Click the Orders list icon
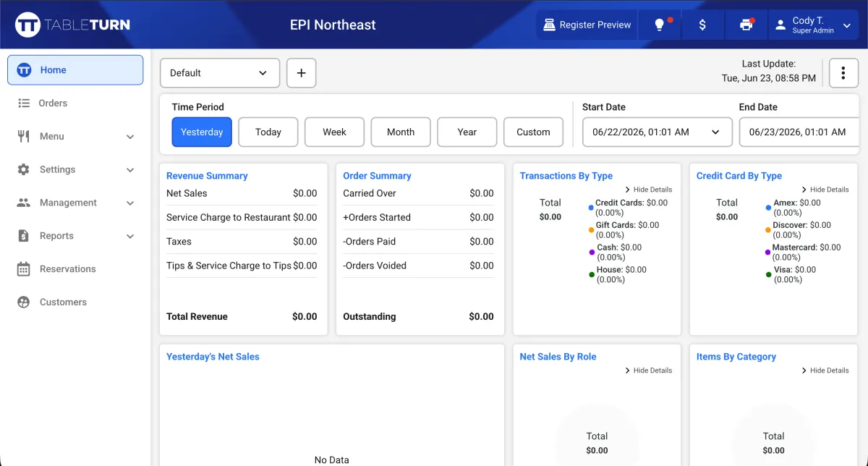 pos(24,103)
